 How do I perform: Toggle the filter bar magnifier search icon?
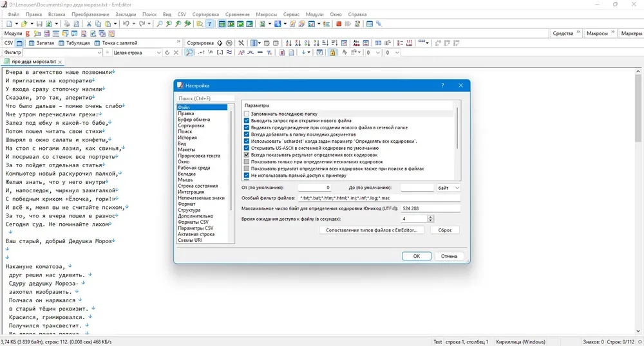[x=189, y=53]
